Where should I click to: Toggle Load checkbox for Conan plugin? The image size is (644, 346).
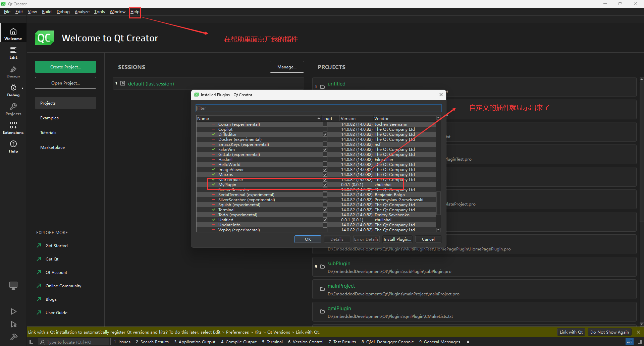[x=325, y=124]
